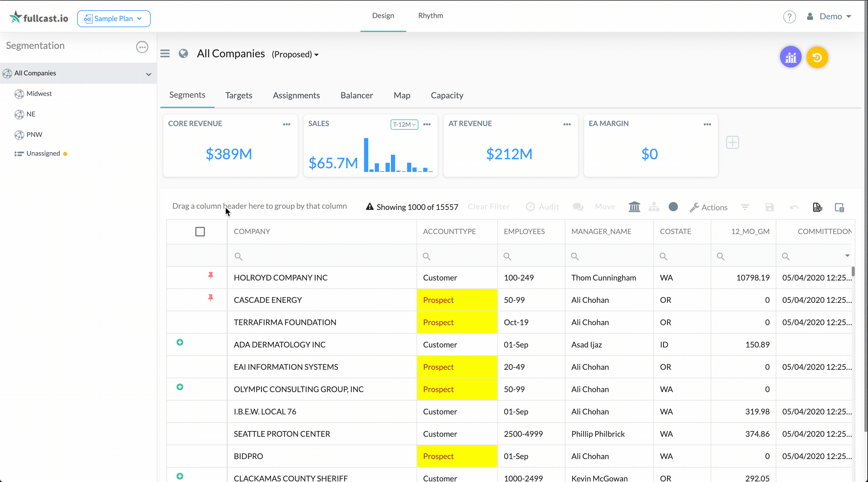
Task: Toggle the select-all checkbox in grid header
Action: [x=200, y=231]
